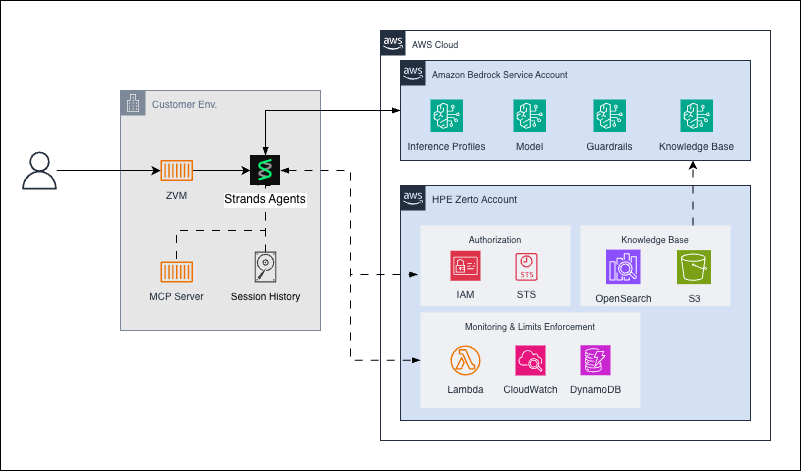This screenshot has height=471, width=801.
Task: Select the 'HPE Zerto Account' label
Action: (475, 200)
